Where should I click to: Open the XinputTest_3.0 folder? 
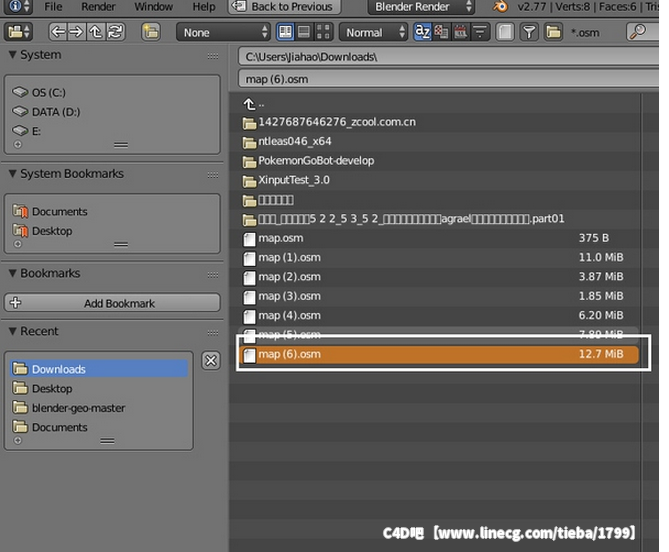pyautogui.click(x=439, y=180)
